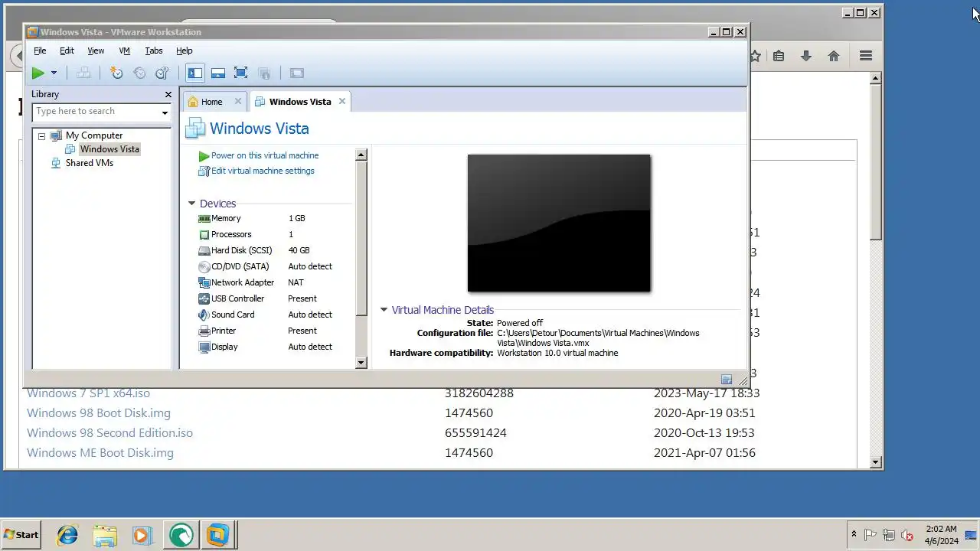Collapse the My Computer tree node
This screenshot has height=551, width=980.
click(x=41, y=136)
